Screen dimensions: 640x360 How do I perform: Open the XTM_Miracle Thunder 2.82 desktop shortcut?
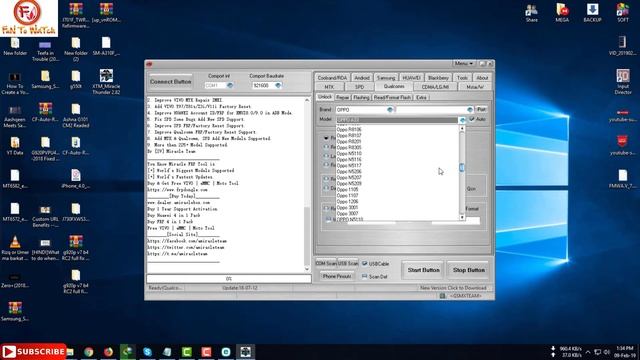pyautogui.click(x=106, y=82)
